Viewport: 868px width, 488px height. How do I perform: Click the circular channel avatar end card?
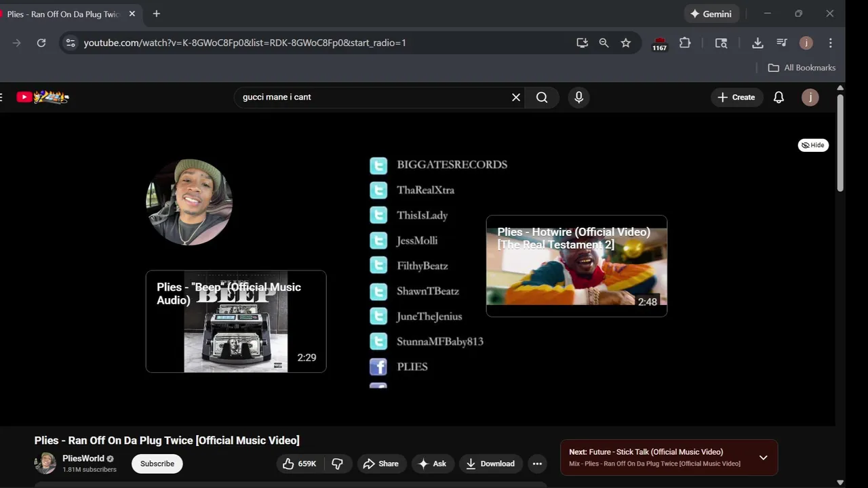pyautogui.click(x=189, y=202)
